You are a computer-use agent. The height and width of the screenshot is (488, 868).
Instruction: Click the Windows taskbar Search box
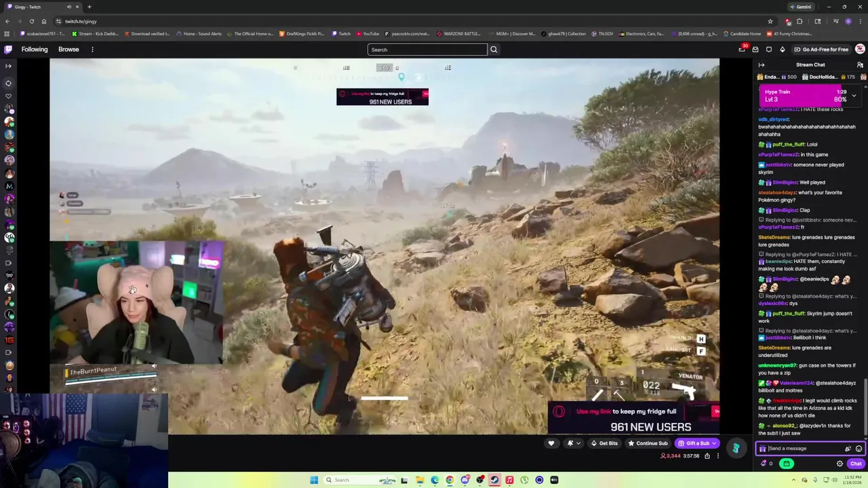[x=359, y=480]
